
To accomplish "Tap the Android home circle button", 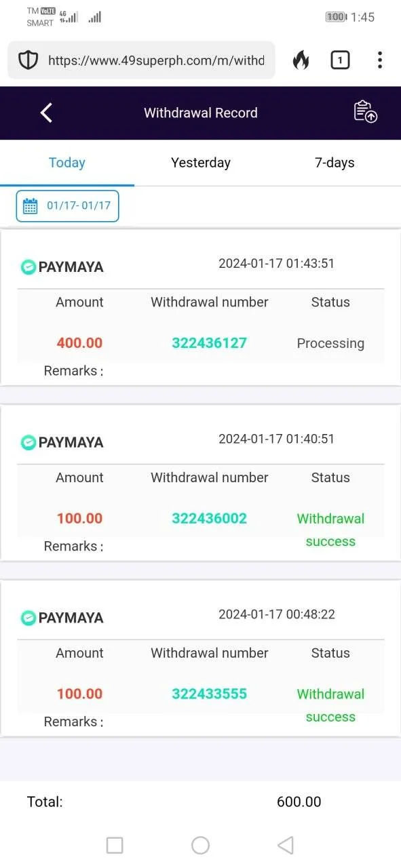I will click(200, 845).
